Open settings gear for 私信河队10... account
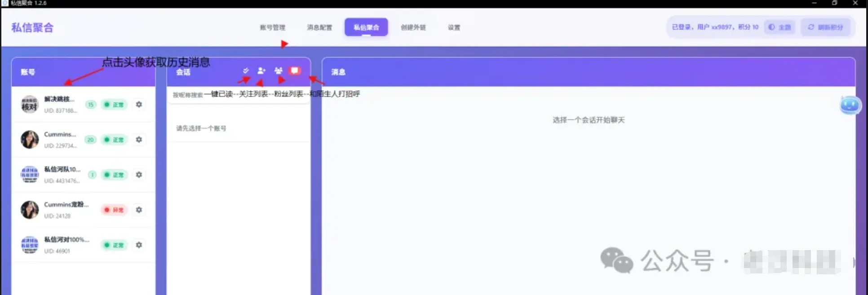This screenshot has width=868, height=295. click(x=139, y=175)
